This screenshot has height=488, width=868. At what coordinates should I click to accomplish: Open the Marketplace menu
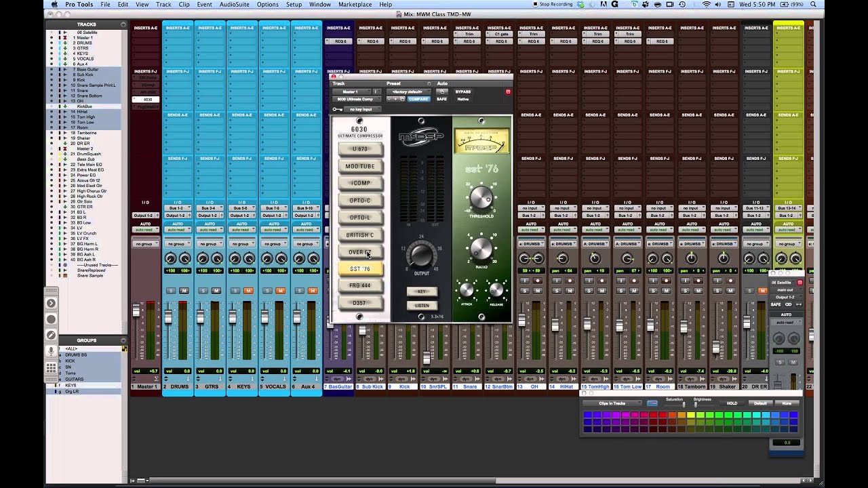click(355, 4)
